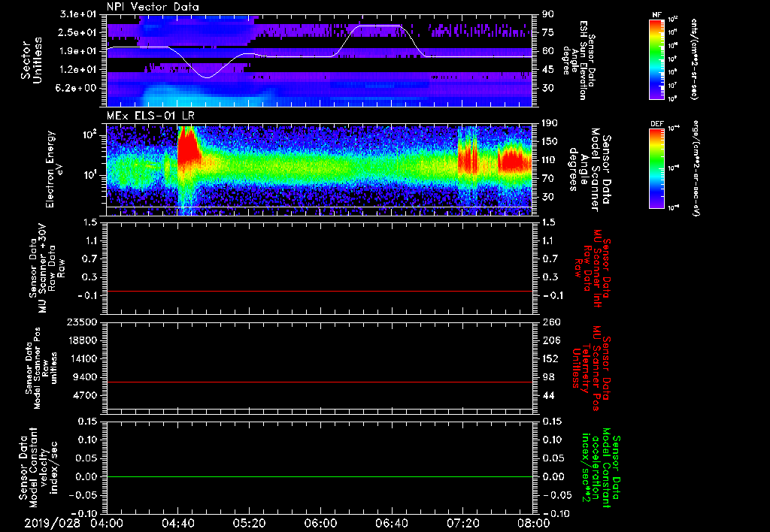Select the "Model Scanner Pos" raw axis title
Screen dimensions: 770x532
pos(41,368)
